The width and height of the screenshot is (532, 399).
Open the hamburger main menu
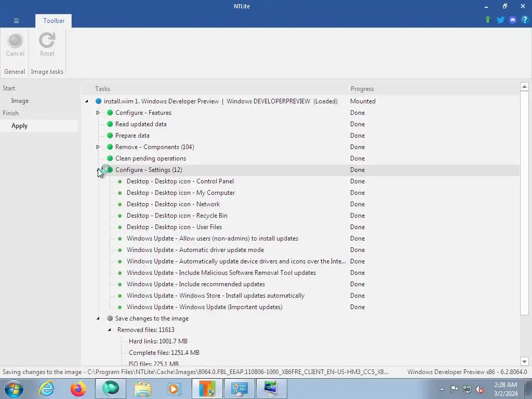coord(16,21)
